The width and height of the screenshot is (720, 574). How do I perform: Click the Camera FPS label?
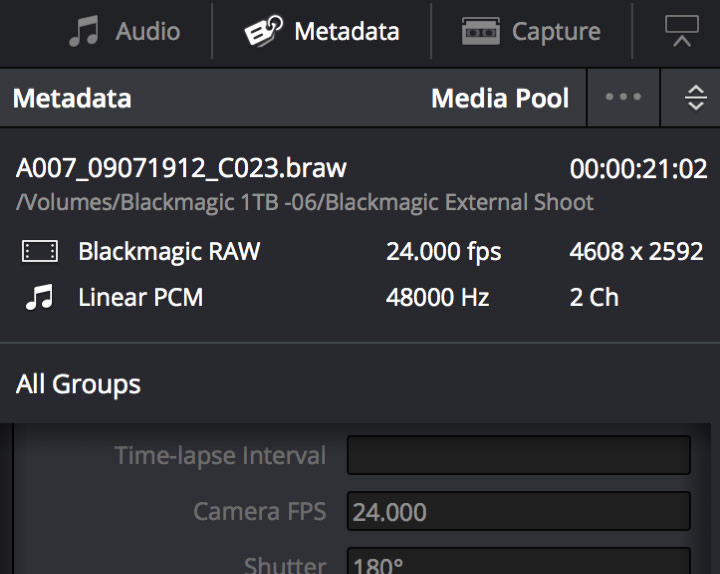click(x=260, y=511)
